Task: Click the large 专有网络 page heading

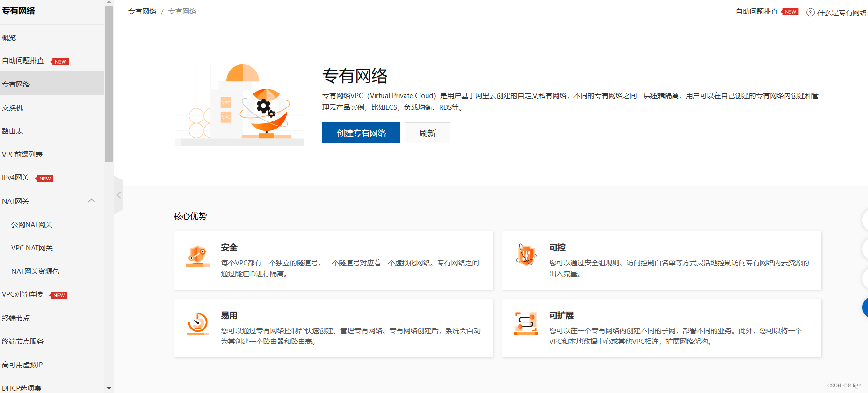Action: coord(355,76)
